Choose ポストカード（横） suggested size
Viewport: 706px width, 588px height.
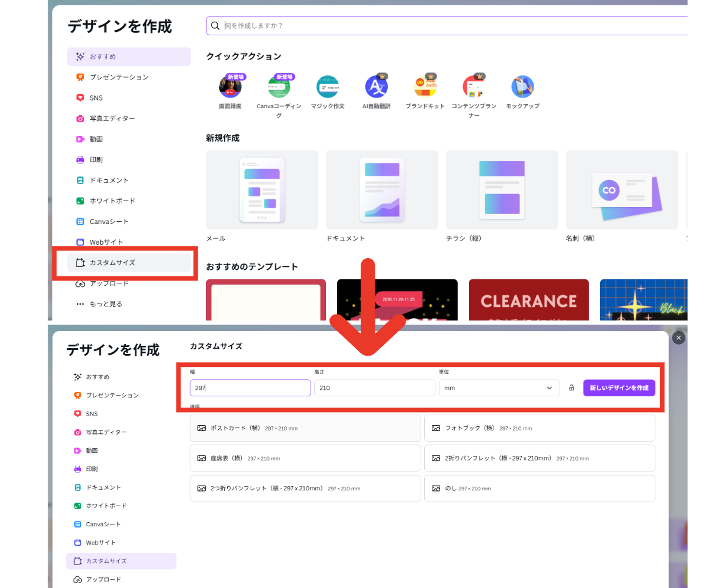(305, 428)
